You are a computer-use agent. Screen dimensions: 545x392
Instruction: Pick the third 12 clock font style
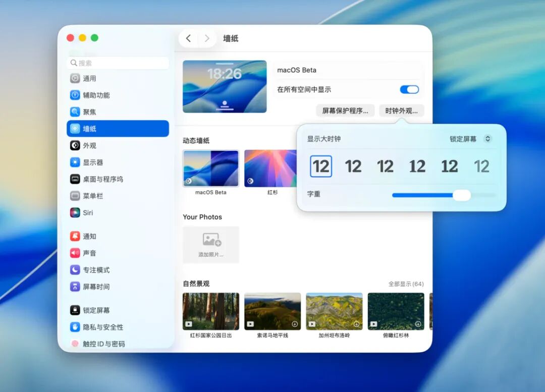tap(385, 166)
